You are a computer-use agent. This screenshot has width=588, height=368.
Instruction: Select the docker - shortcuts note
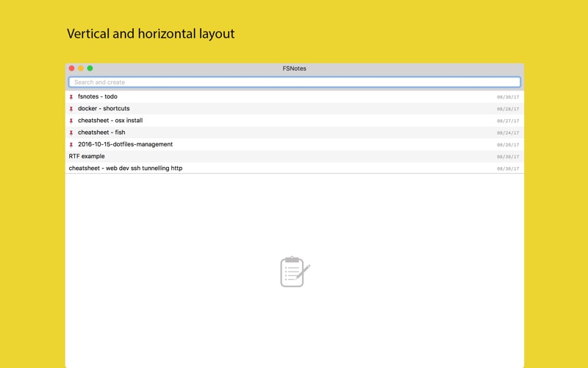[295, 108]
